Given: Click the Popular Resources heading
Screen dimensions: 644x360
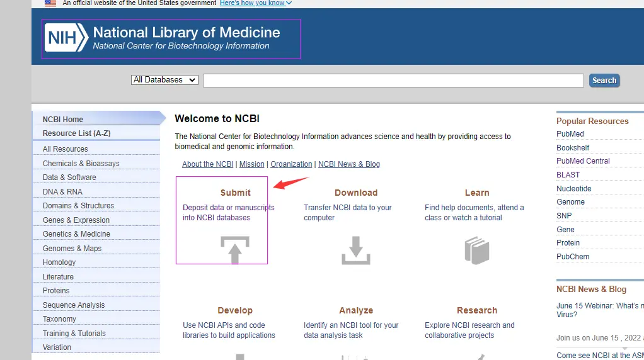Looking at the screenshot, I should pyautogui.click(x=592, y=121).
